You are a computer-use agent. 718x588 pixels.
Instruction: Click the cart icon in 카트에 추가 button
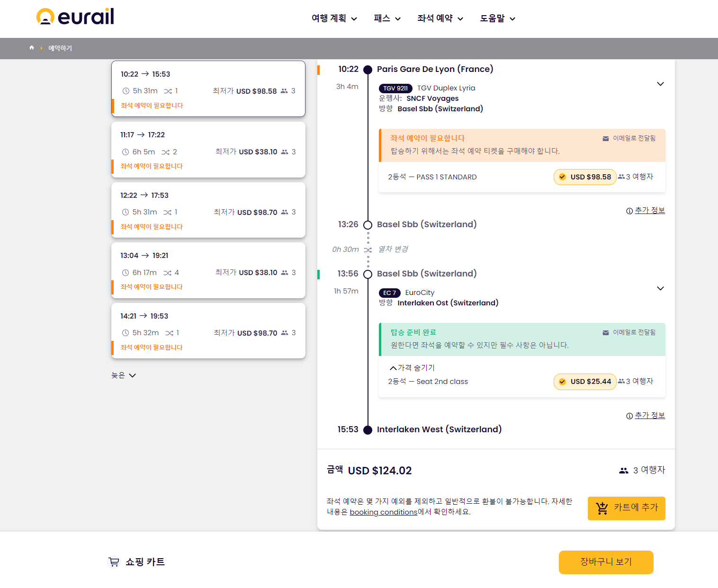[602, 508]
